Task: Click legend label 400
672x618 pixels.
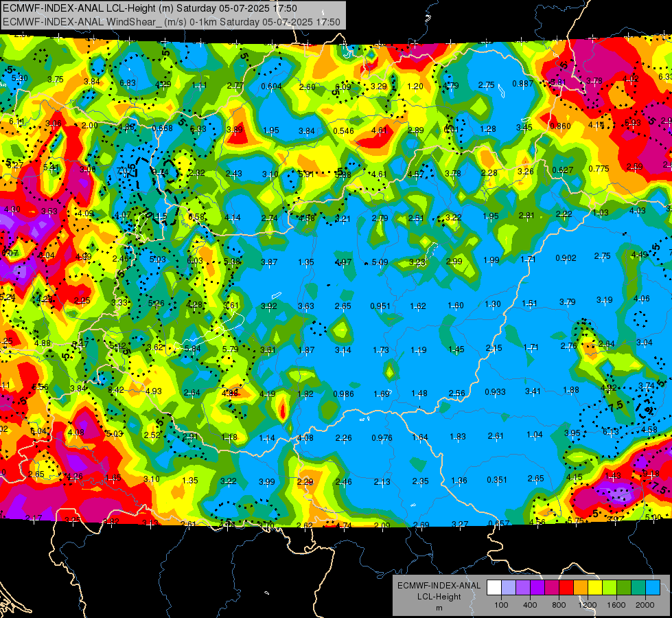Action: click(530, 605)
